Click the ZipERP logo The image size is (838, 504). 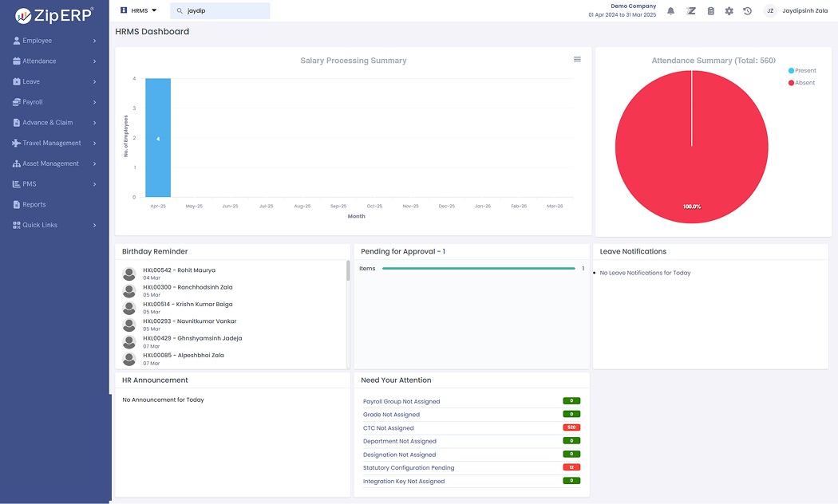point(54,14)
